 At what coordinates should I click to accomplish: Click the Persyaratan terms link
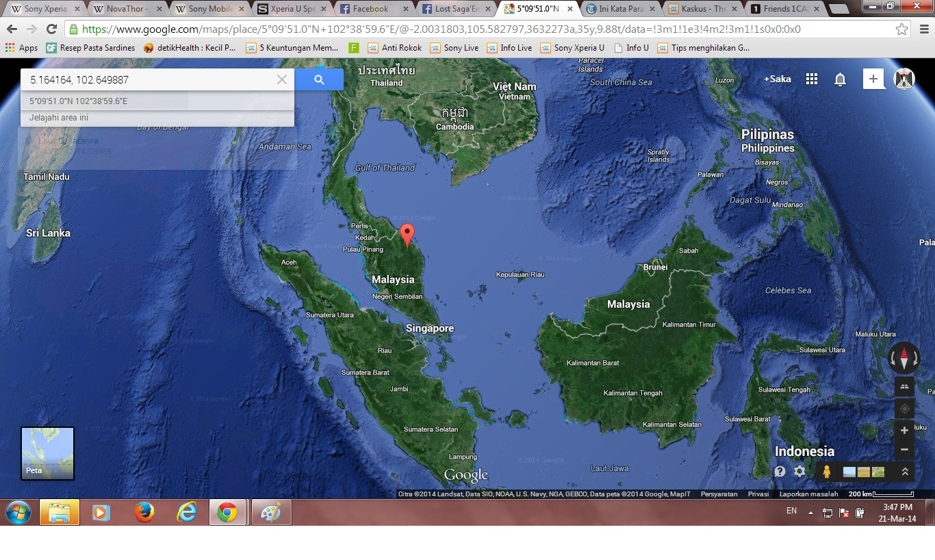click(719, 494)
